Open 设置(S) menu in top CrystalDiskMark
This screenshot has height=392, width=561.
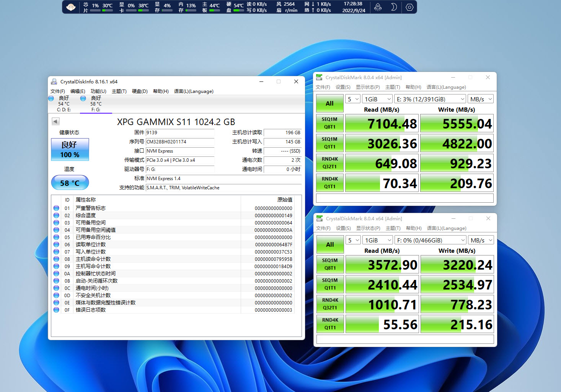coord(343,87)
